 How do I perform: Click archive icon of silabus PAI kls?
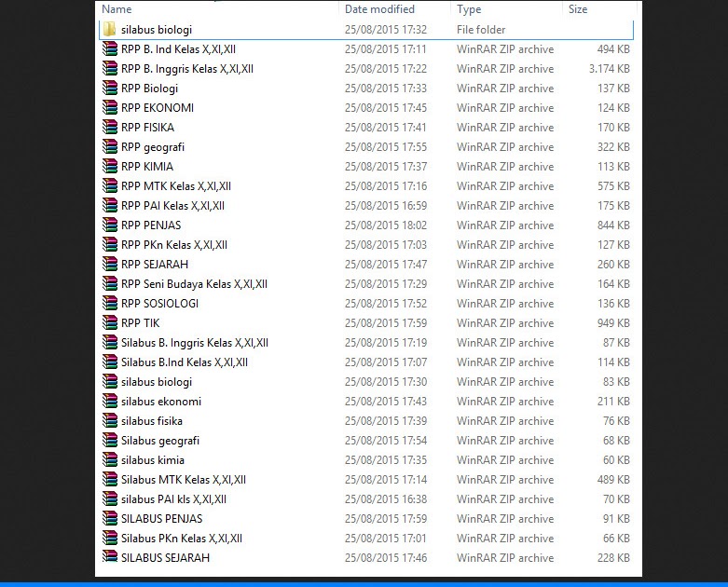(110, 498)
